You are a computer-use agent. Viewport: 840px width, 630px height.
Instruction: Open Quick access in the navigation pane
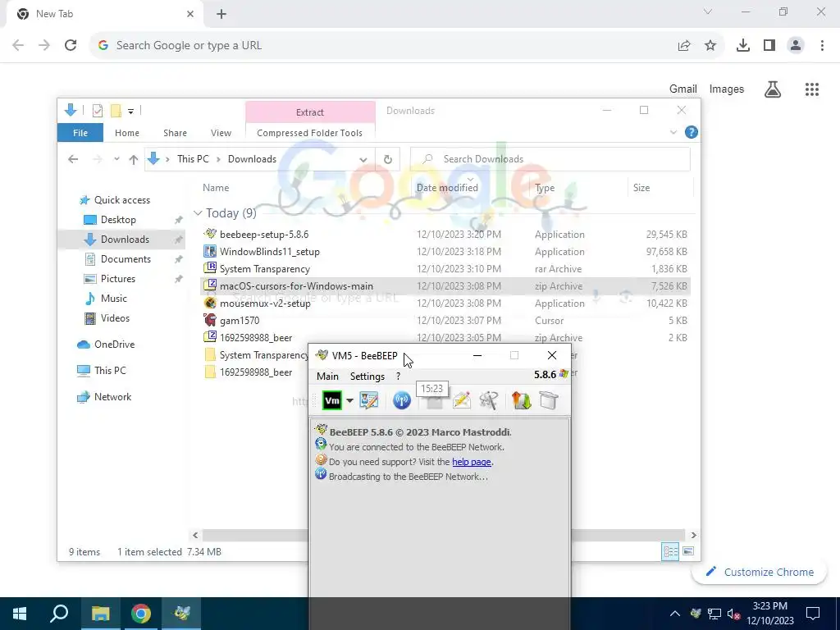[x=122, y=200]
